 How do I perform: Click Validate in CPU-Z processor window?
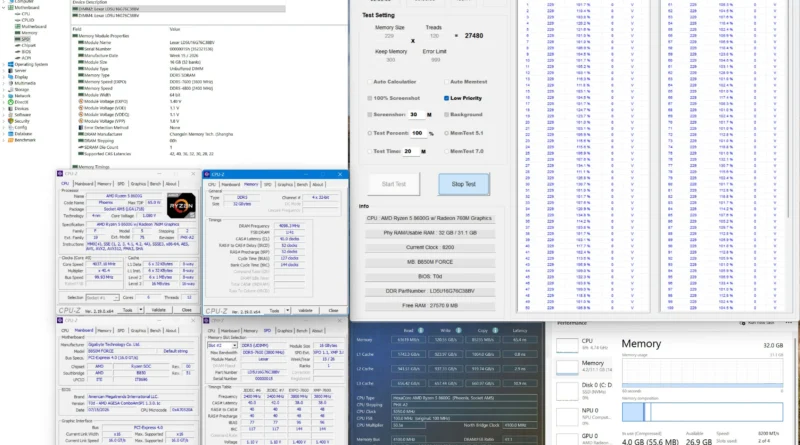159,310
